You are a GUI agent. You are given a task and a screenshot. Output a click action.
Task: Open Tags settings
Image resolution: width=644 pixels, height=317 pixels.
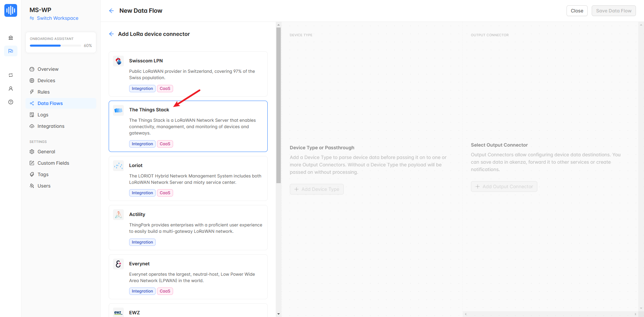(x=61, y=174)
